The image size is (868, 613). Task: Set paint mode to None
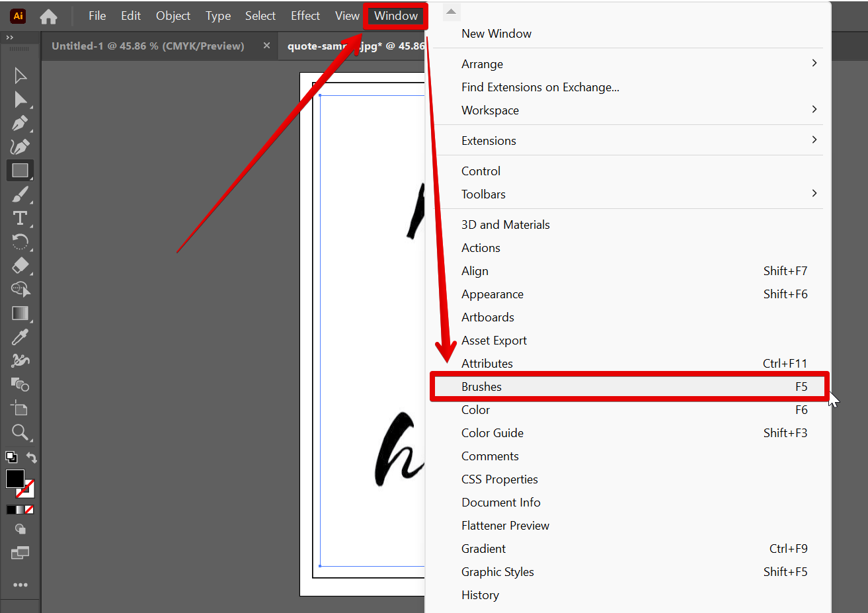[29, 510]
